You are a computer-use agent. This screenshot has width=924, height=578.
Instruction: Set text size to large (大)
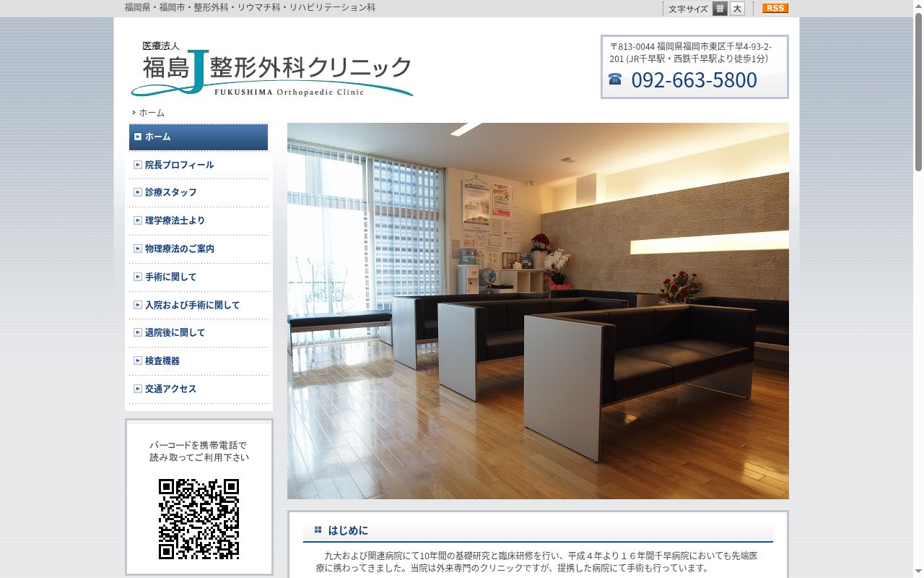(737, 9)
